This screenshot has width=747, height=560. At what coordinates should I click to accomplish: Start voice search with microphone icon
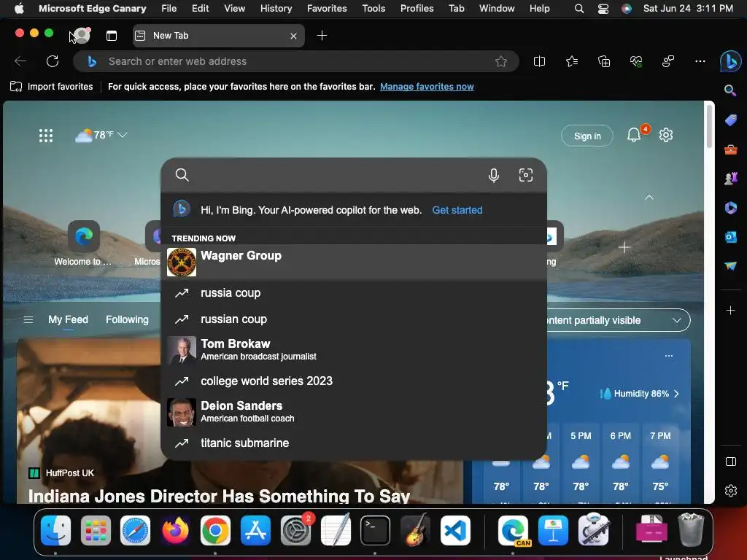point(494,175)
